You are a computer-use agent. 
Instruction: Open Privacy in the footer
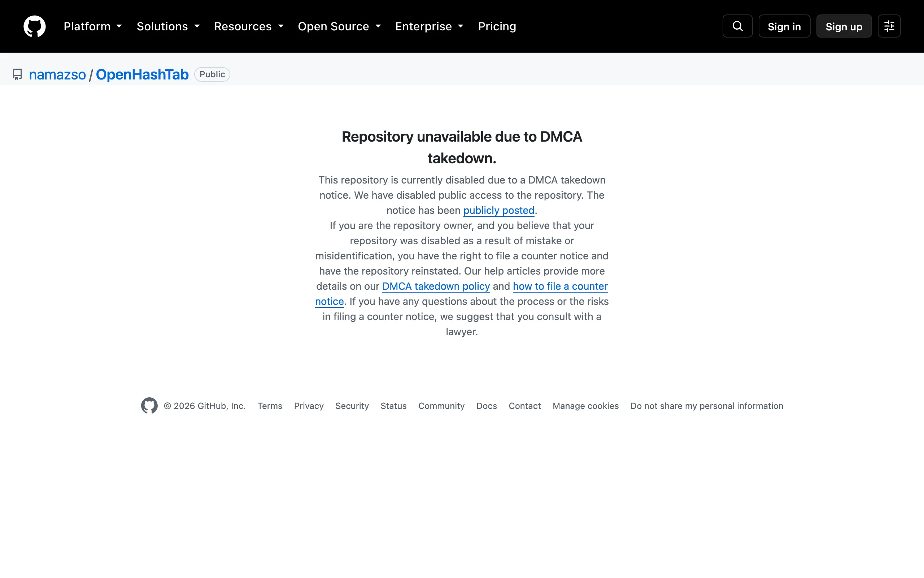(309, 406)
